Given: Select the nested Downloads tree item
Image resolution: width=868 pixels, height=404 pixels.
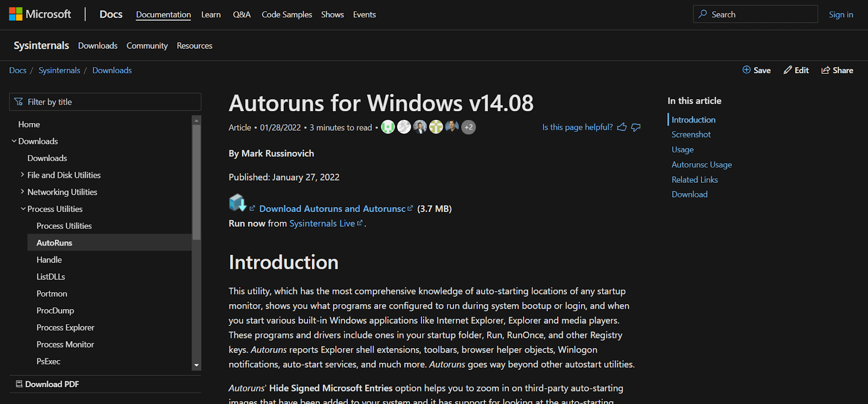Looking at the screenshot, I should tap(47, 158).
